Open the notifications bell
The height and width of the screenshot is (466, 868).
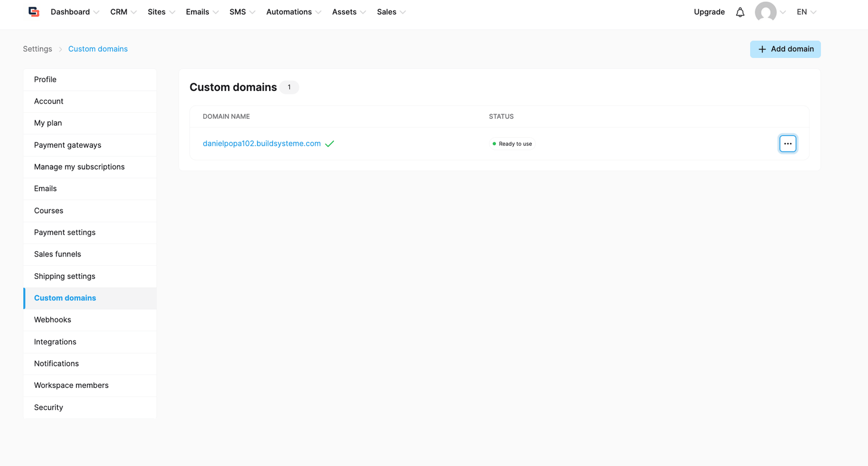(x=740, y=12)
